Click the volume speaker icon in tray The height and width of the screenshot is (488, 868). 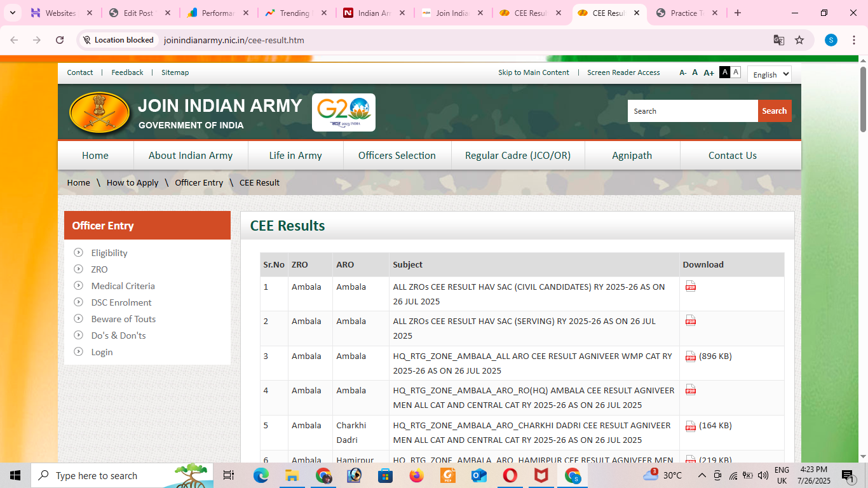tap(763, 475)
